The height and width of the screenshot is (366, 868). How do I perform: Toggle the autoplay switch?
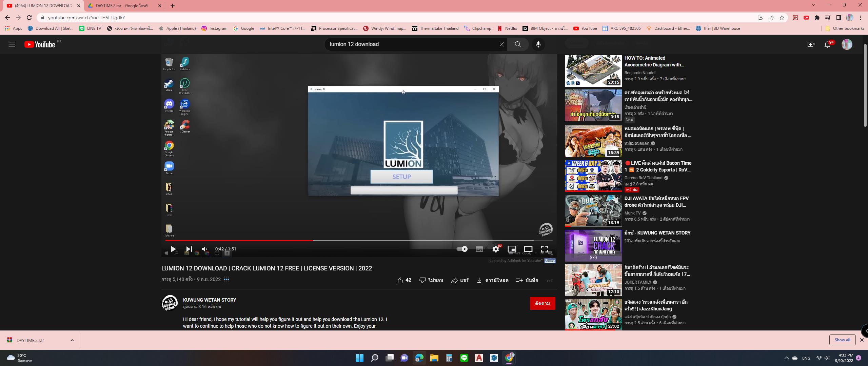tap(462, 249)
